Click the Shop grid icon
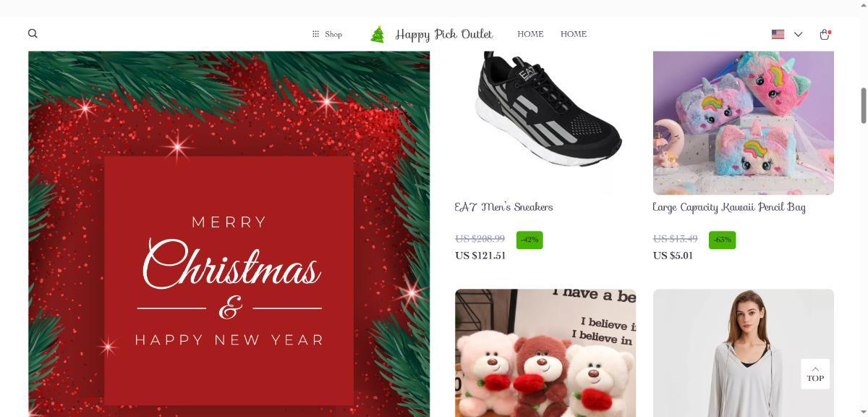 click(315, 34)
